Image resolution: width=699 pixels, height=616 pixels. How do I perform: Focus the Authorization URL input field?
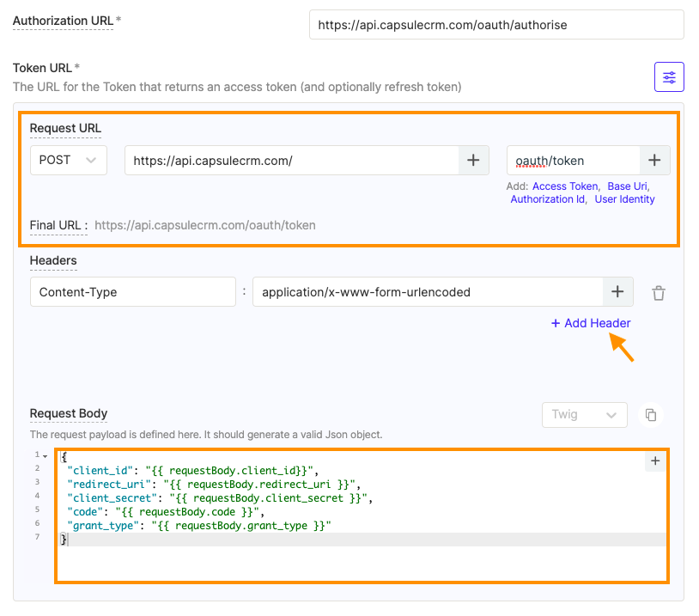click(x=496, y=25)
